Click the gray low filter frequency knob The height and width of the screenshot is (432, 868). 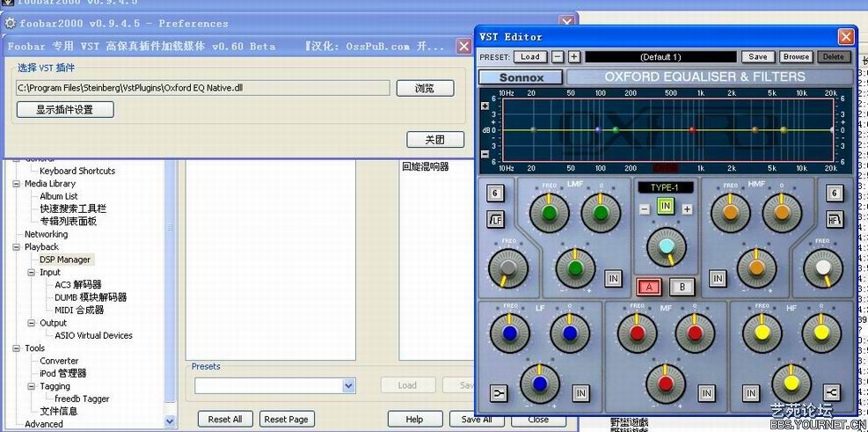[x=508, y=268]
